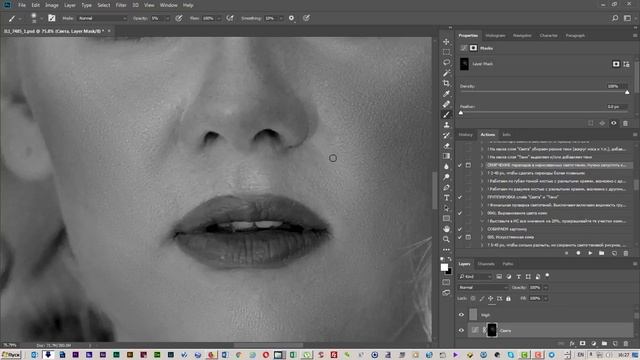This screenshot has height=360, width=640.
Task: Select the Gradient tool
Action: [x=447, y=156]
